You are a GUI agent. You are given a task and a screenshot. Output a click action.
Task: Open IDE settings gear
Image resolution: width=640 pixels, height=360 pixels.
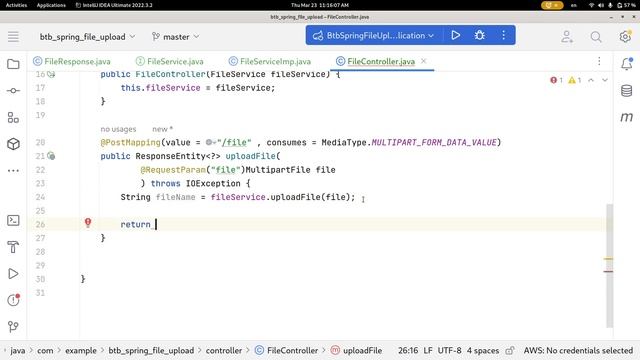(625, 37)
